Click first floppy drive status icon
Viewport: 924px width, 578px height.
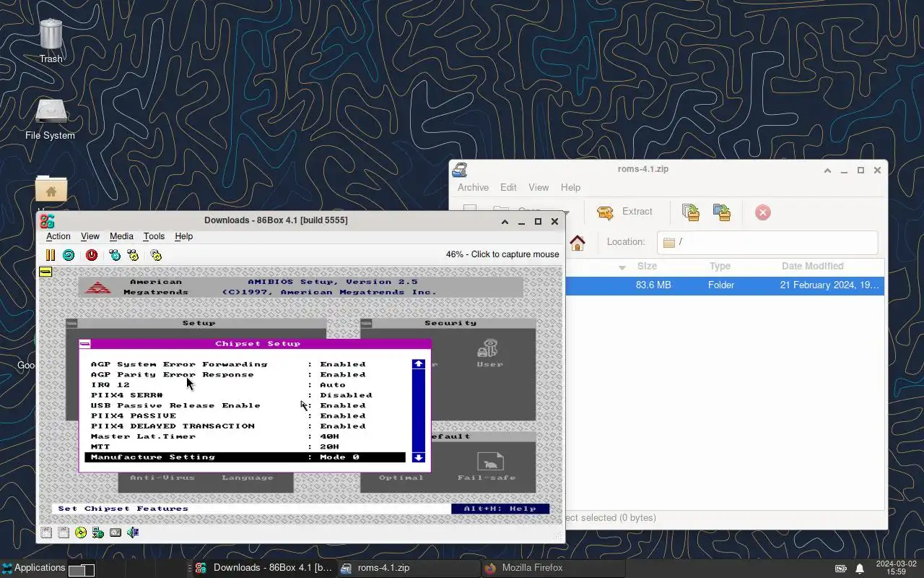[x=46, y=532]
